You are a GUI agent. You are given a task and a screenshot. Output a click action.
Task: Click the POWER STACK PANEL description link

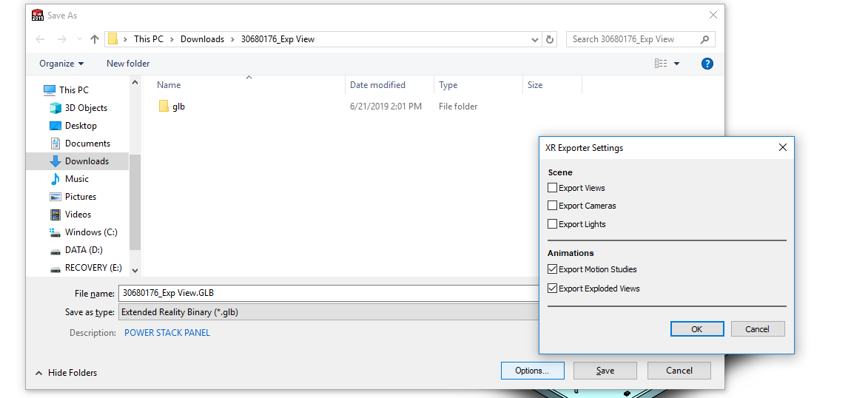(167, 333)
